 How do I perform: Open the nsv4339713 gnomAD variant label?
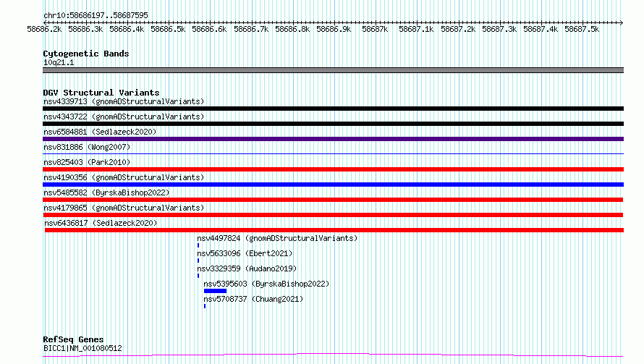pyautogui.click(x=124, y=101)
